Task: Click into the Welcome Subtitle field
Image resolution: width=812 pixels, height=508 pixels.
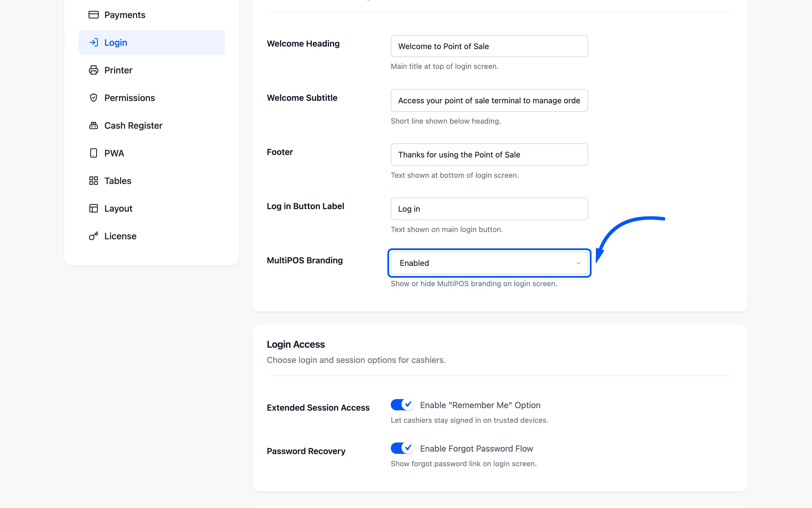Action: (489, 100)
